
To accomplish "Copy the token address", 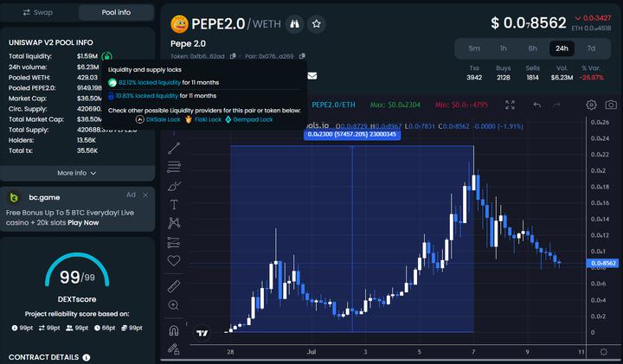I will coord(234,56).
